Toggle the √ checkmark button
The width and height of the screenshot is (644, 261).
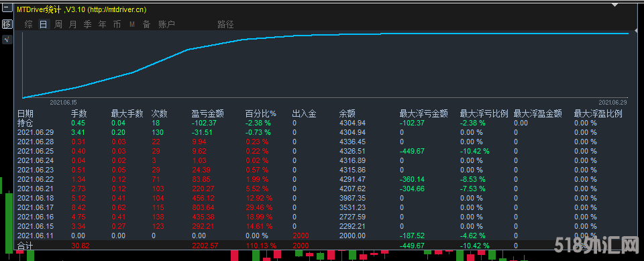coord(7,40)
